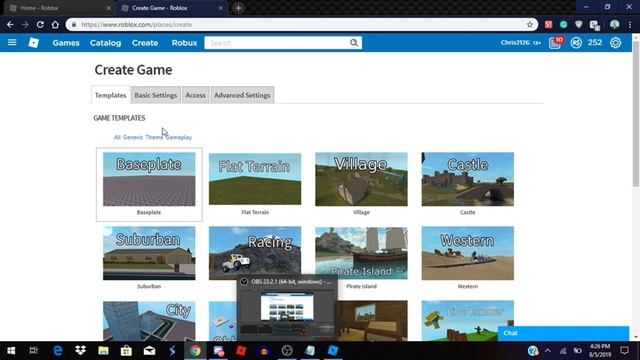This screenshot has height=360, width=640.
Task: Click the Robux currency icon
Action: (576, 42)
